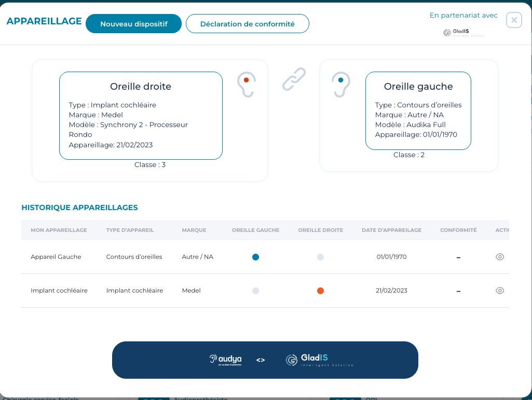Click the Nouveau dispositif button
This screenshot has width=532, height=400.
pyautogui.click(x=133, y=23)
